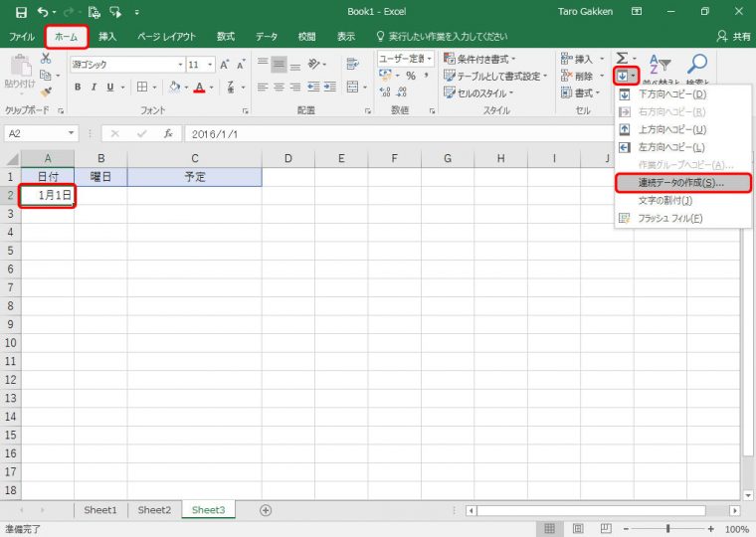Switch to the ホーム tab
The image size is (756, 537).
coord(67,37)
